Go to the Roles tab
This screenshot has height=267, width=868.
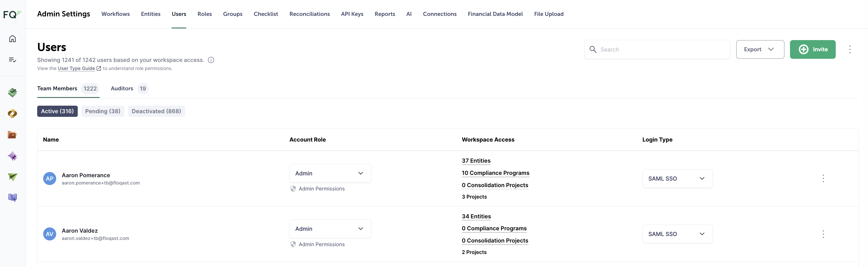pos(205,14)
